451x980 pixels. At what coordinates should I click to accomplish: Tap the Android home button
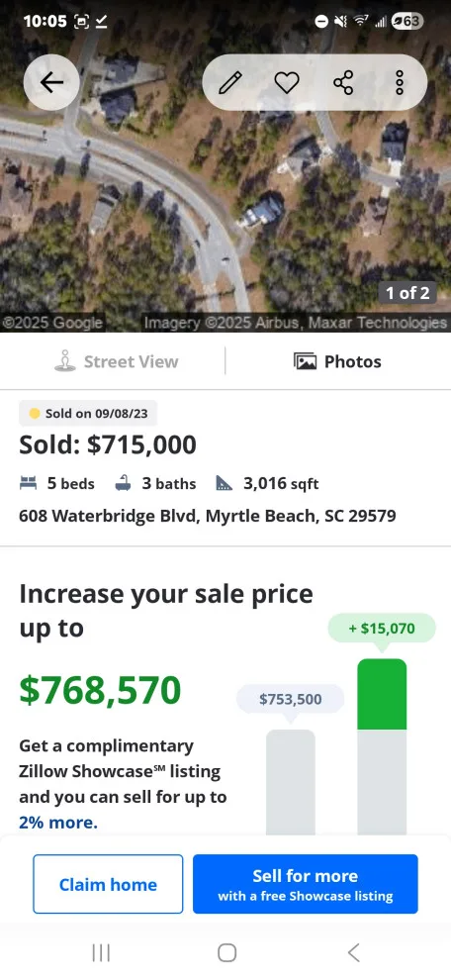tap(226, 952)
